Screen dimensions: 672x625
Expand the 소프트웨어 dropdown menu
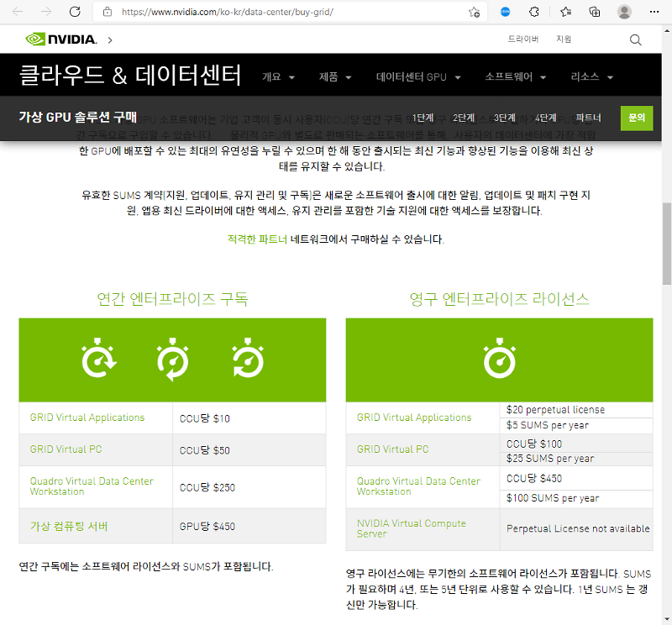[515, 77]
